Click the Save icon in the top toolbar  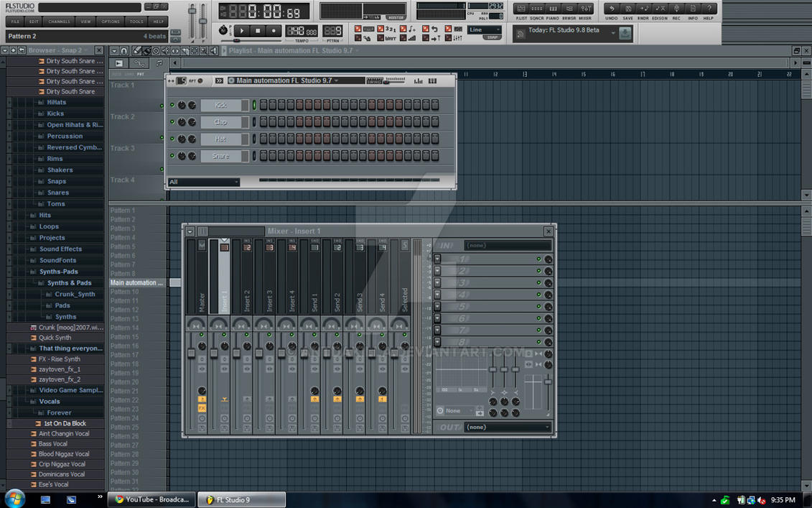click(x=628, y=9)
